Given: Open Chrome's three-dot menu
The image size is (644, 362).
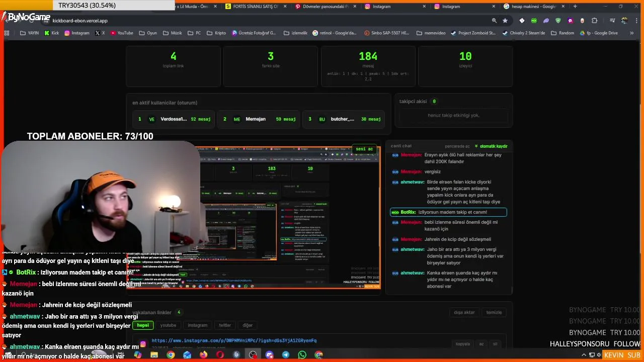Looking at the screenshot, I should (x=636, y=21).
